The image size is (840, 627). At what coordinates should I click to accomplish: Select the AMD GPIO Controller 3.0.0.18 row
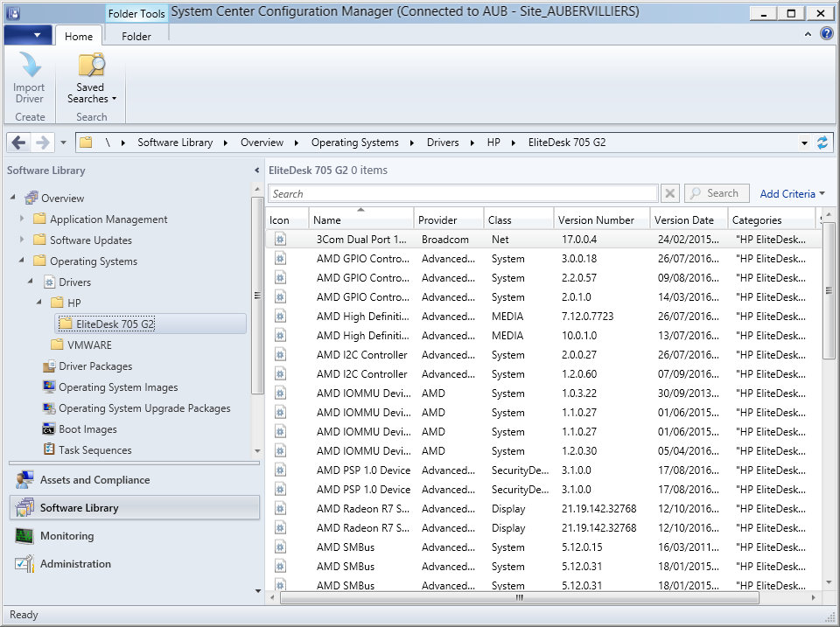click(543, 259)
